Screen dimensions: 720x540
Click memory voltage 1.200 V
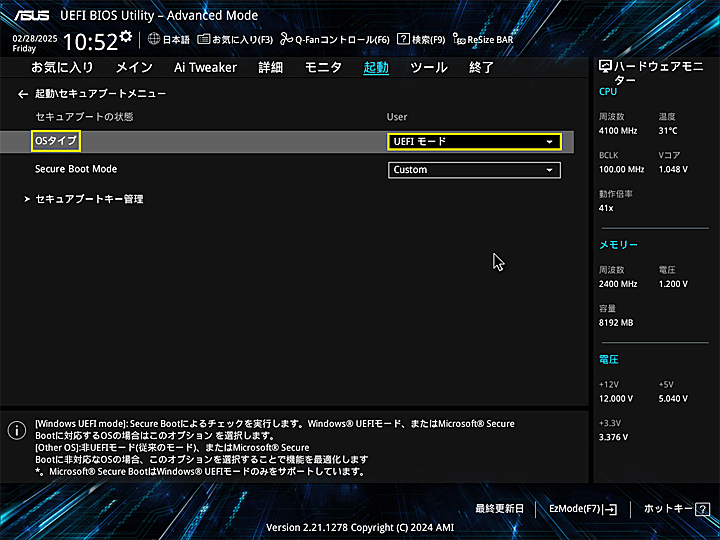(x=673, y=284)
